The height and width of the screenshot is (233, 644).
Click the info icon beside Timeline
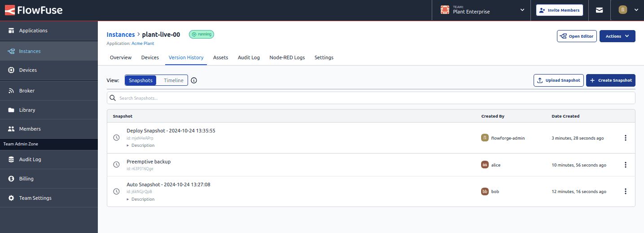point(194,80)
